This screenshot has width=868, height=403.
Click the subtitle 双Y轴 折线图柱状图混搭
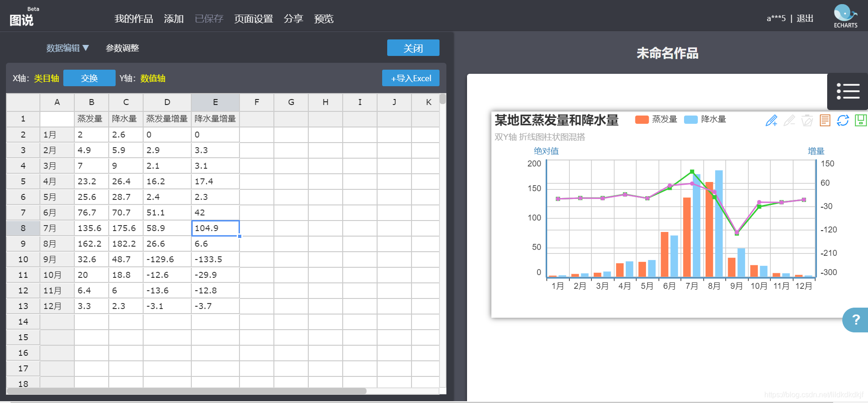[540, 137]
